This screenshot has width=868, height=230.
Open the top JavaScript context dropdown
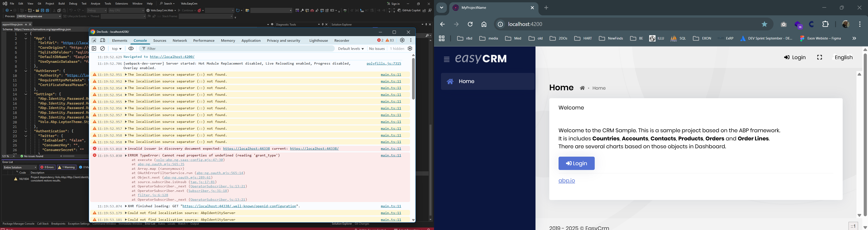point(117,49)
